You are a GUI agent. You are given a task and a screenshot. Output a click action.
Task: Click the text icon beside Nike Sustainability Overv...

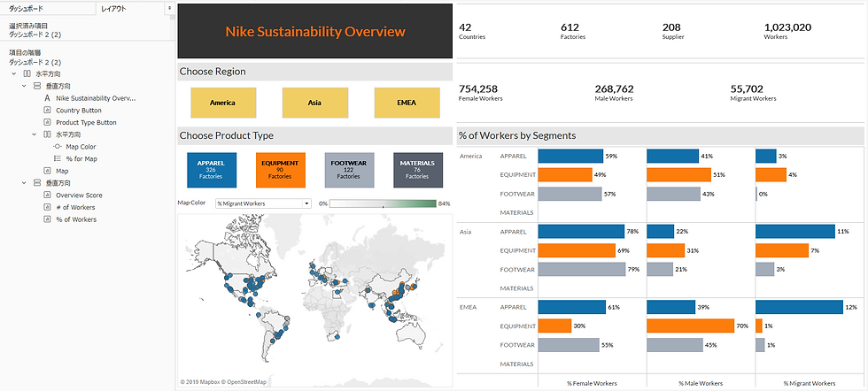coord(47,98)
